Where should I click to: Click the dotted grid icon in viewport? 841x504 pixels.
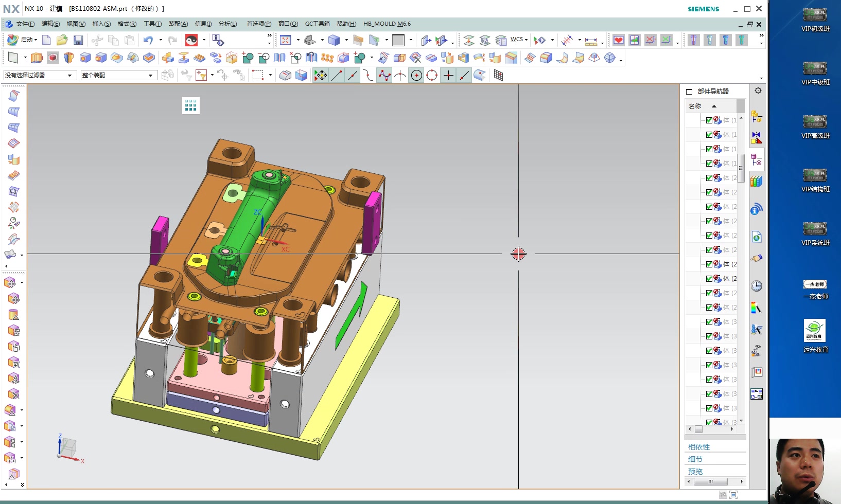pos(191,105)
